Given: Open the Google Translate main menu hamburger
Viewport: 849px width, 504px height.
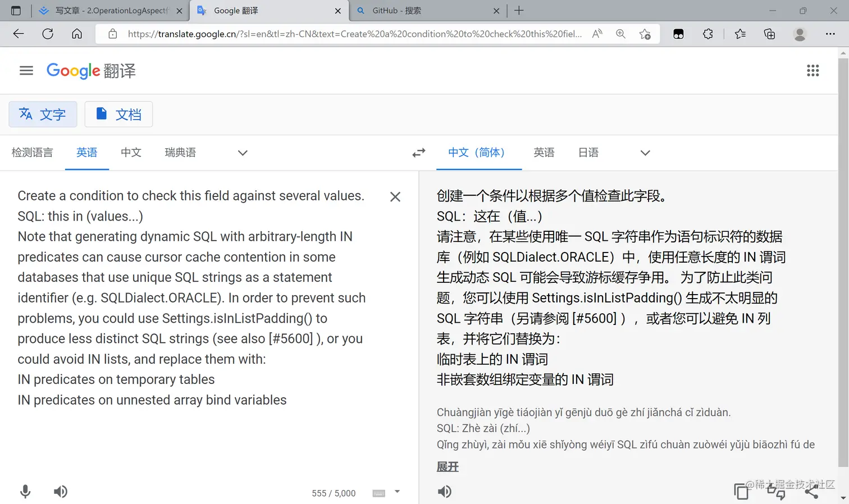Looking at the screenshot, I should 26,71.
